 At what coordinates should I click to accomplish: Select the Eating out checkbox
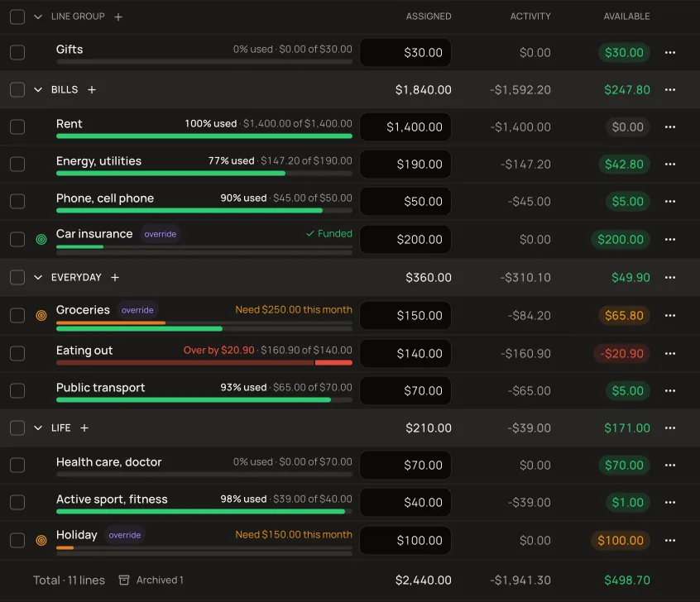click(17, 353)
